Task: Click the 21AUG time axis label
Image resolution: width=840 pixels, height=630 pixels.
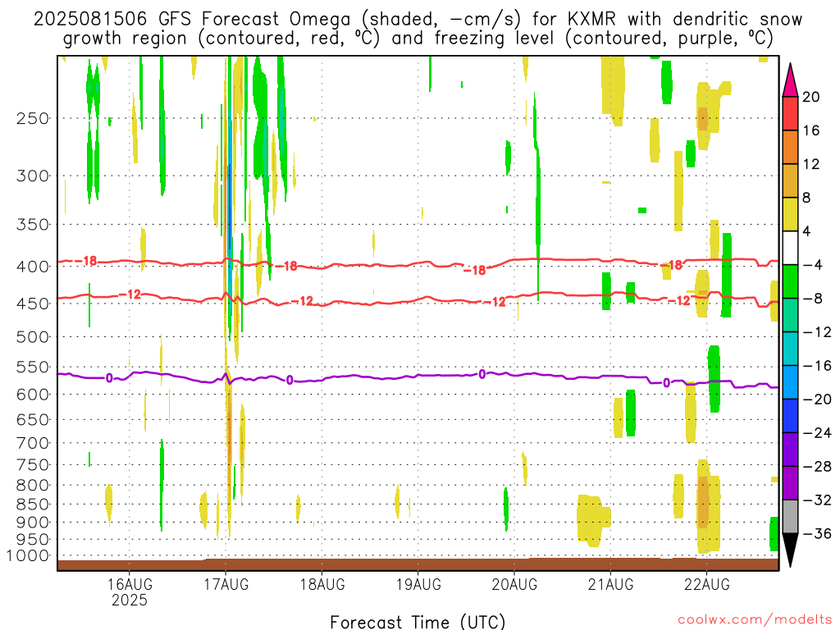Action: coord(610,584)
